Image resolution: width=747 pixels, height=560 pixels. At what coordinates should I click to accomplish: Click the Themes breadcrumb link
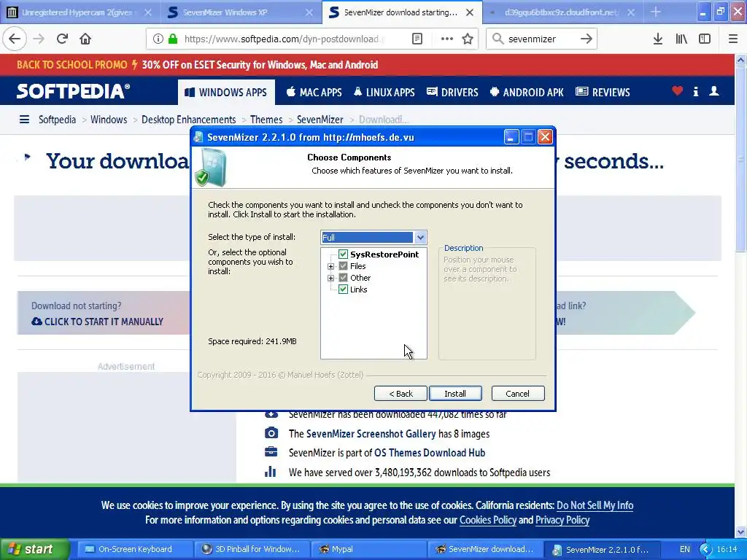266,119
